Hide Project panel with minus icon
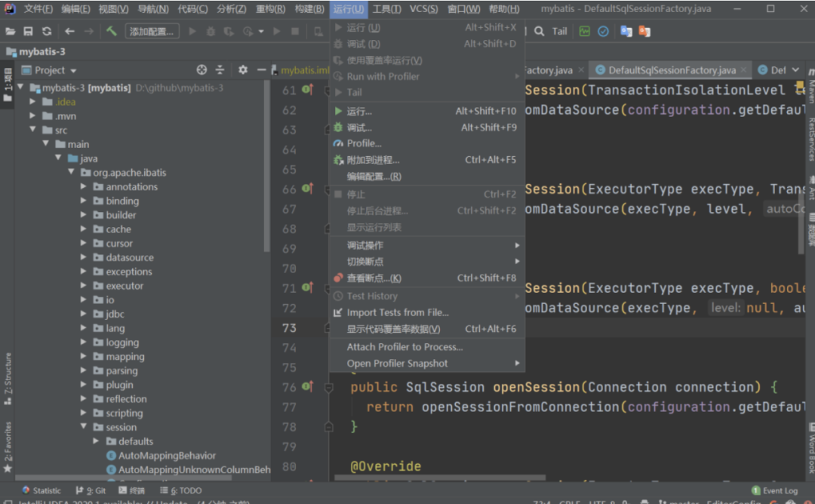815x504 pixels. coord(261,69)
